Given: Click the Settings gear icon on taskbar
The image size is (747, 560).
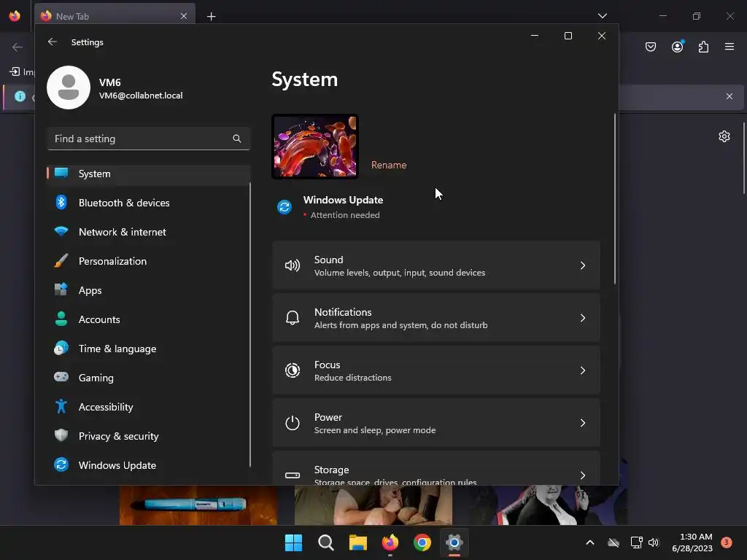Looking at the screenshot, I should 454,542.
